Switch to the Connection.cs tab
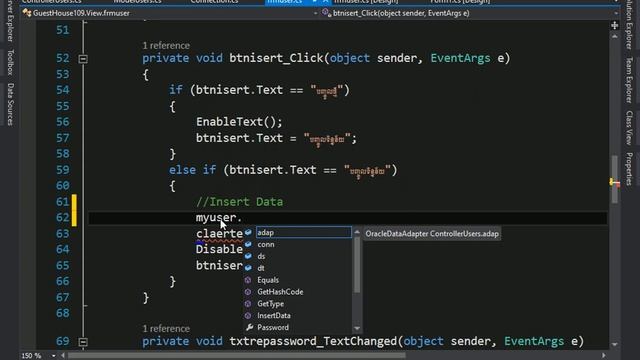This screenshot has width=640, height=360. [x=214, y=2]
